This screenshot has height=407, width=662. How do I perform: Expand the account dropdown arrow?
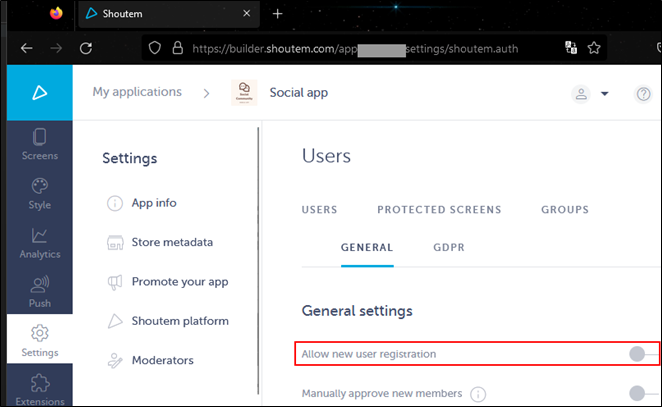[x=605, y=94]
